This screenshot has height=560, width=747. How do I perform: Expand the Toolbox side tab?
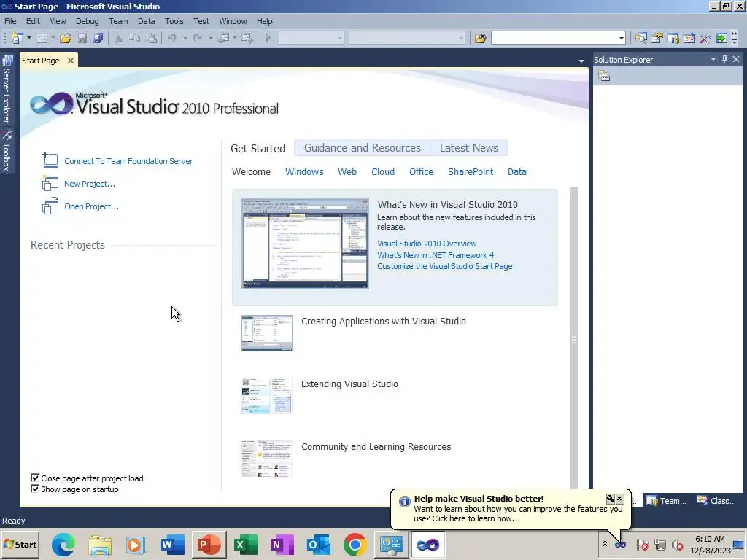pos(7,150)
